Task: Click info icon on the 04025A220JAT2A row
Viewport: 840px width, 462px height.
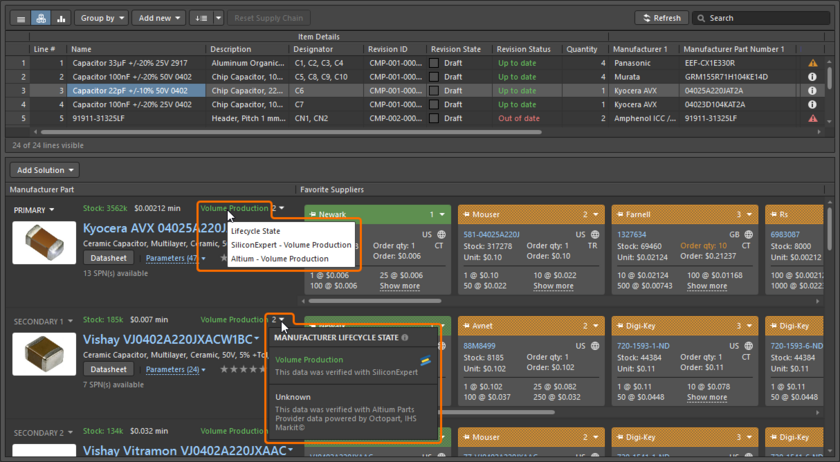Action: (x=813, y=91)
